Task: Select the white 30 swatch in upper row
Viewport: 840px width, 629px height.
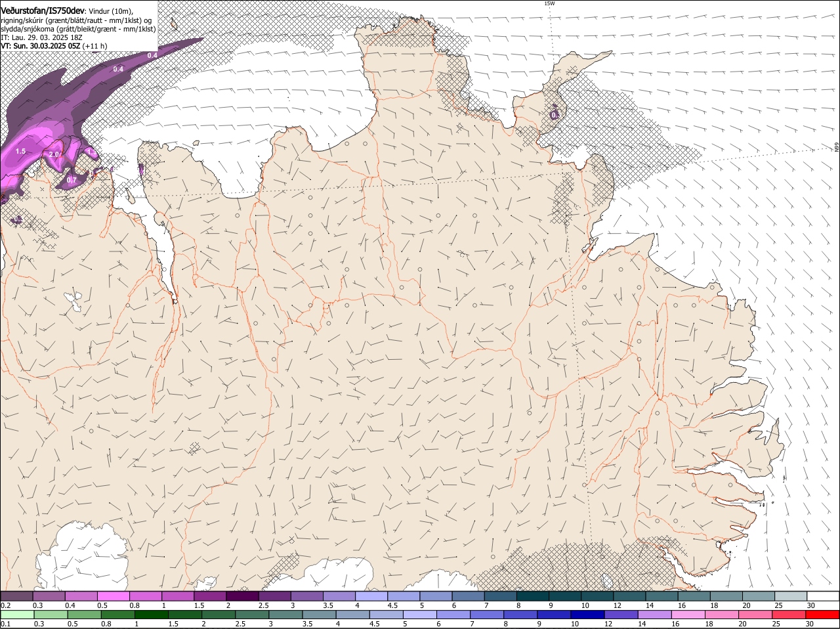Action: click(x=823, y=596)
